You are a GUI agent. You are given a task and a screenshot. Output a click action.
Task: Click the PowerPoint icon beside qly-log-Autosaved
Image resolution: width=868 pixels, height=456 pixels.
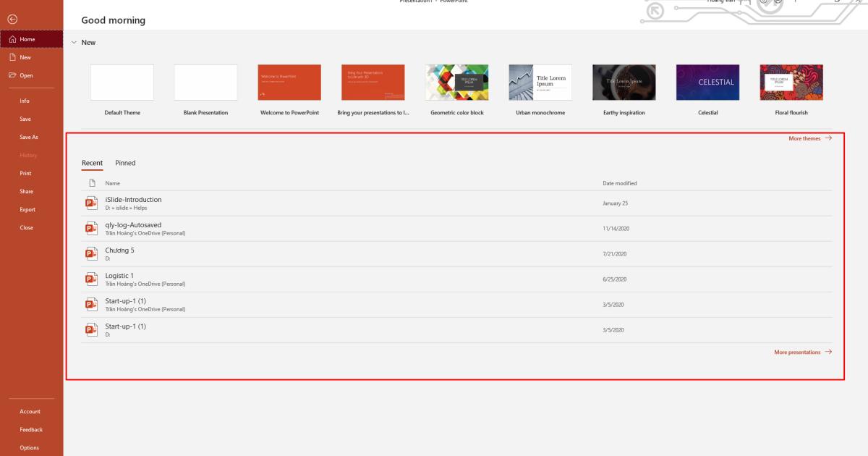point(92,228)
